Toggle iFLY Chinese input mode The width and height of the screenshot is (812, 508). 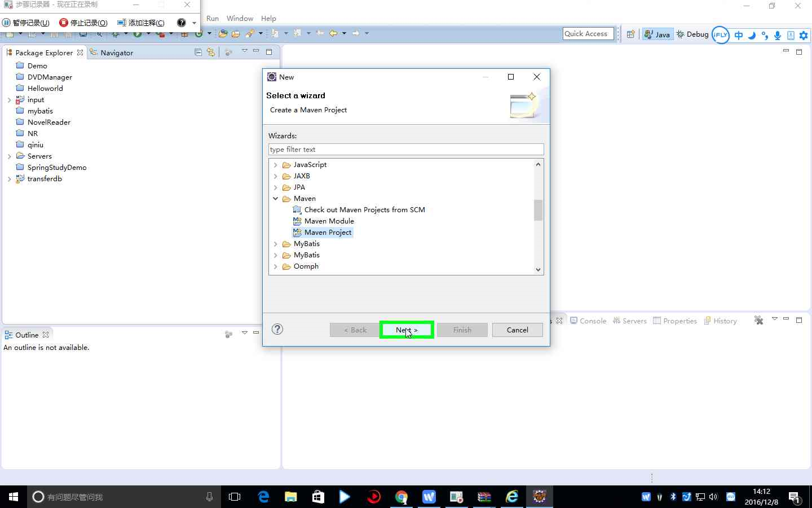click(739, 35)
